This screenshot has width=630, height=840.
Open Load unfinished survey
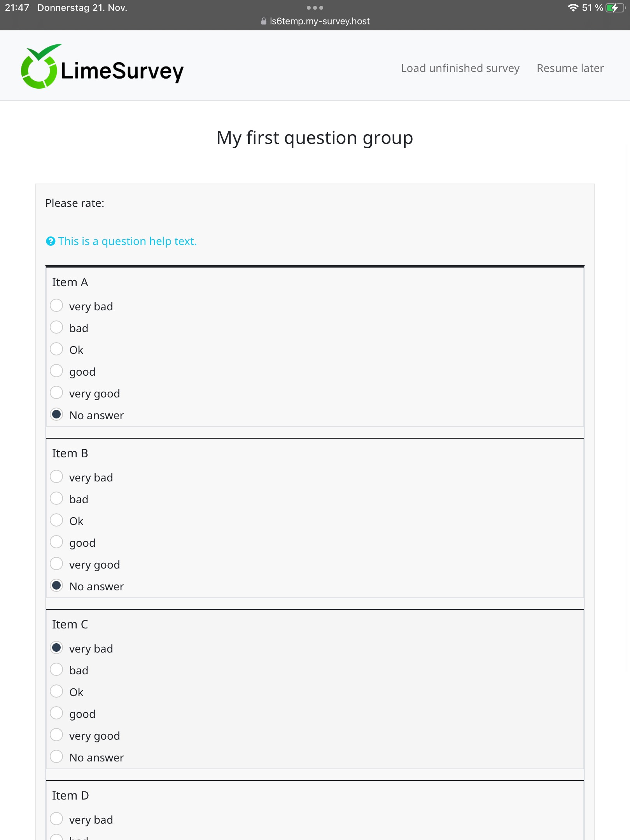click(x=460, y=68)
